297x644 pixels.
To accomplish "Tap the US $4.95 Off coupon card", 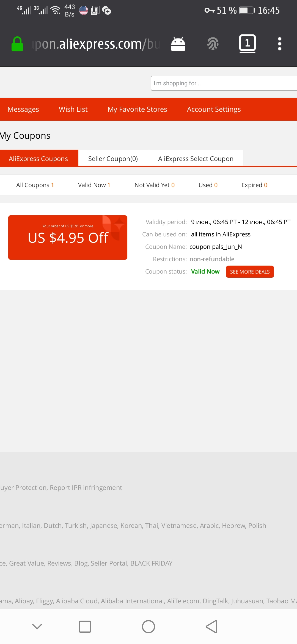I will (68, 237).
